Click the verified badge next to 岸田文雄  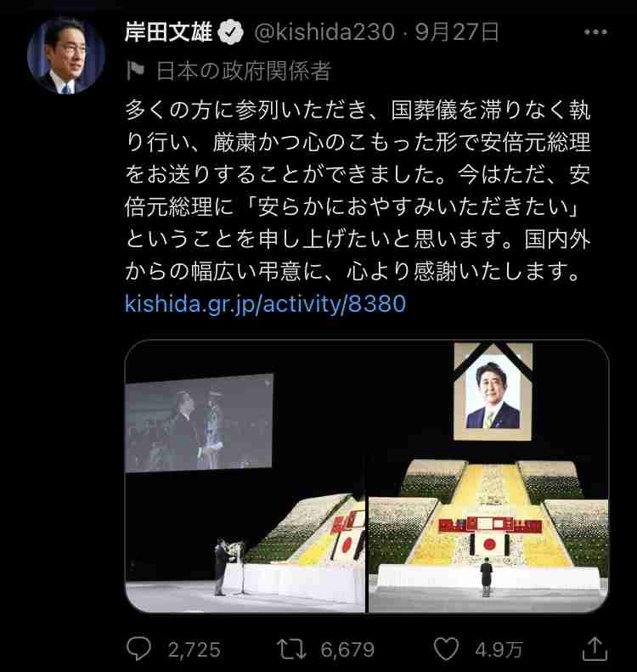tap(230, 32)
